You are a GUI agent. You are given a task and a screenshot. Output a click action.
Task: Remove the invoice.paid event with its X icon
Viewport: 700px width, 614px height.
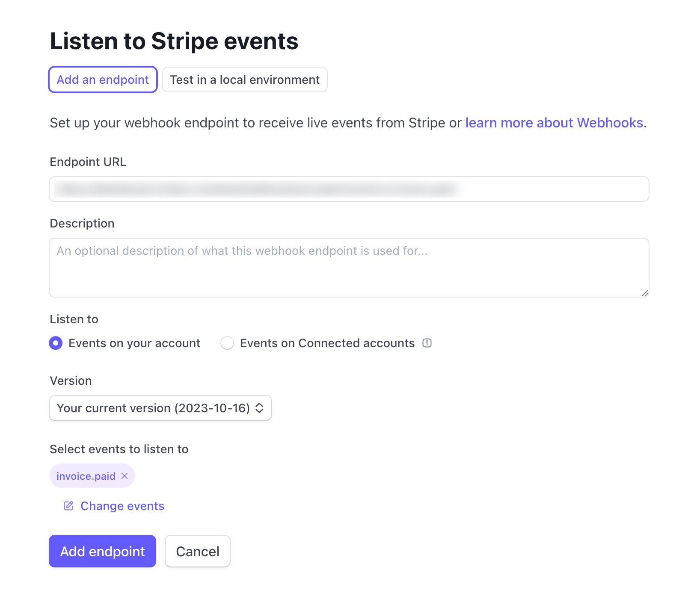[125, 476]
